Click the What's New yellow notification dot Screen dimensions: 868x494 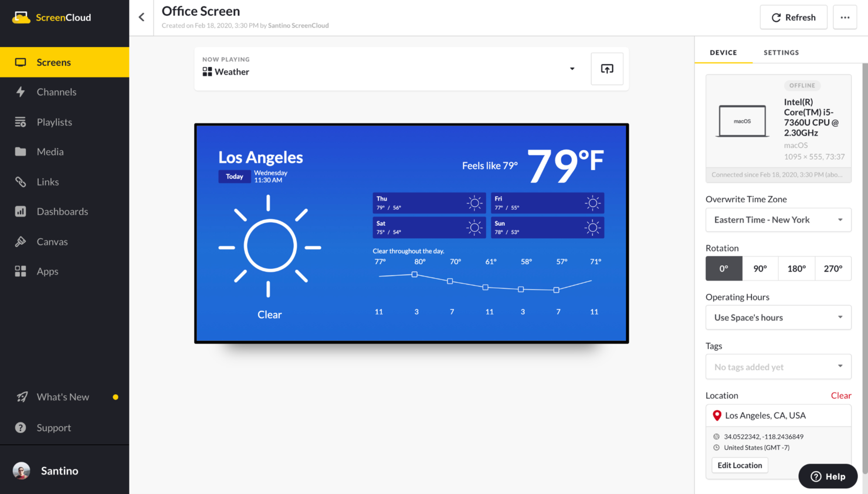(116, 397)
